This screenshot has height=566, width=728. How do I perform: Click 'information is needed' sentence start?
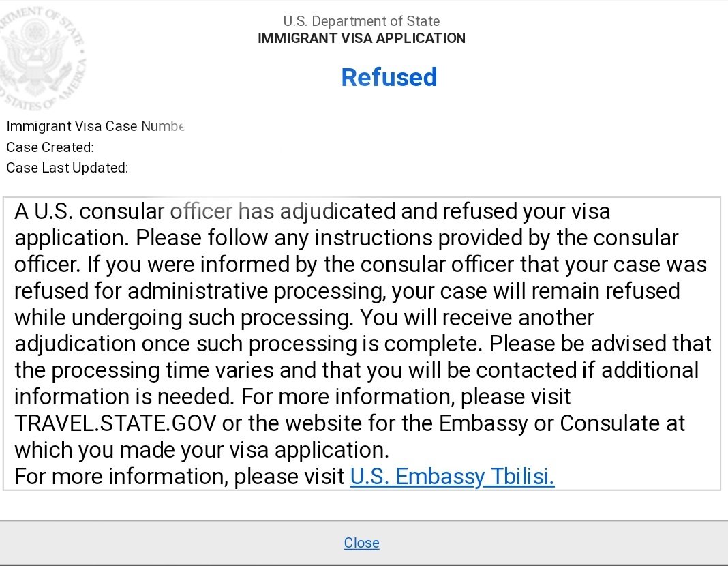[125, 397]
